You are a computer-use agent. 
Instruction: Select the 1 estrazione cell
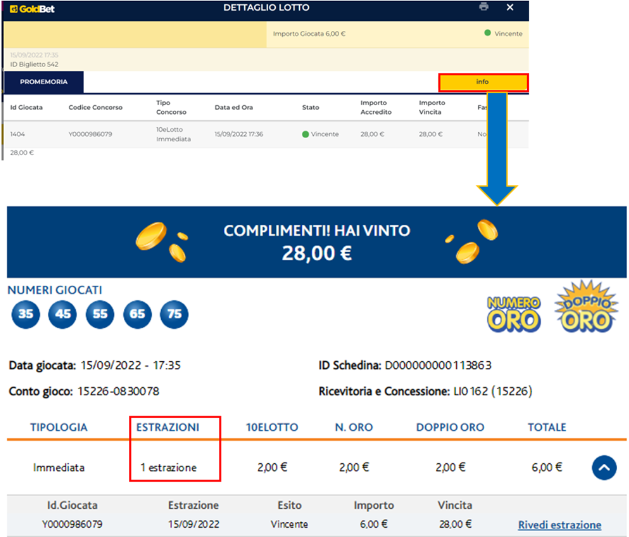168,467
